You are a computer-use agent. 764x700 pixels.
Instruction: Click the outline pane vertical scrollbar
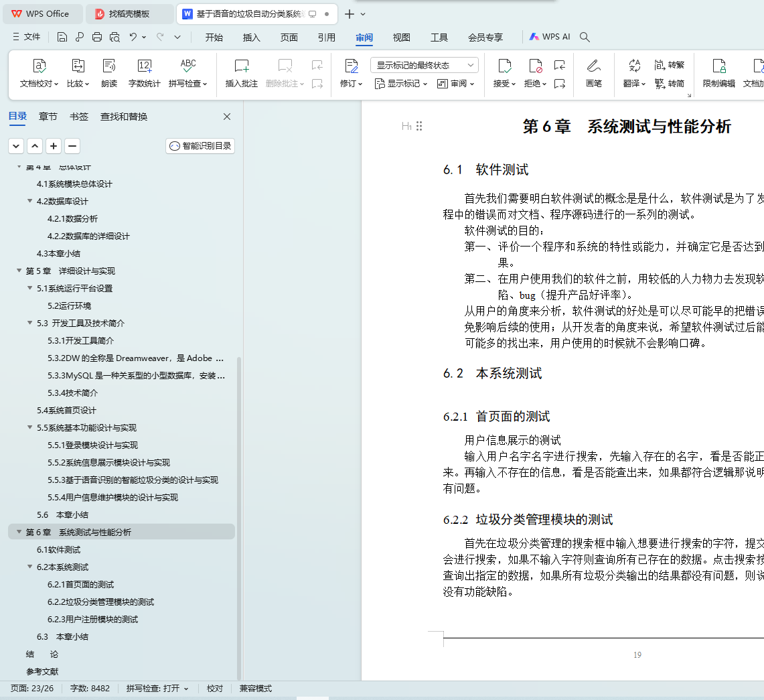point(239,518)
